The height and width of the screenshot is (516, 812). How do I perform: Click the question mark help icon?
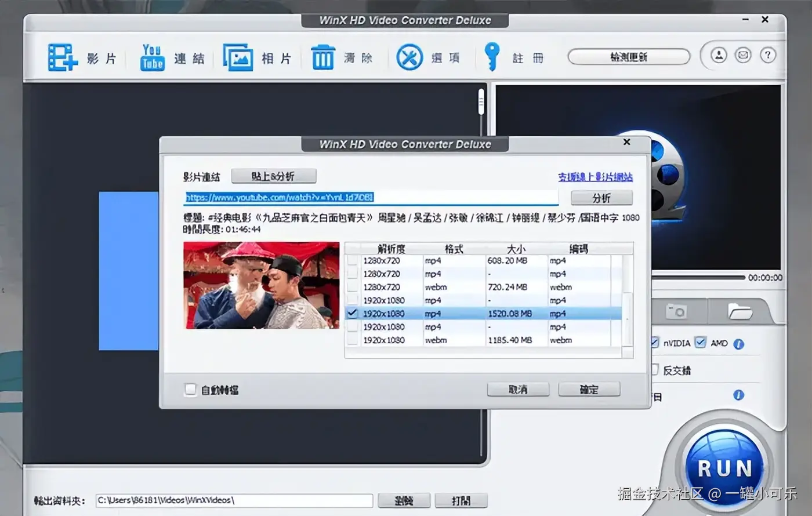click(x=767, y=56)
